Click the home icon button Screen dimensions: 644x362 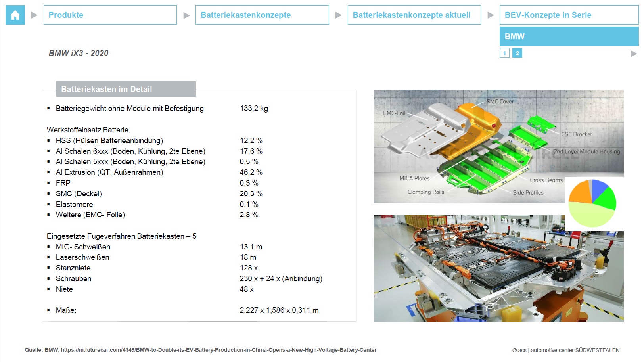[x=15, y=15]
